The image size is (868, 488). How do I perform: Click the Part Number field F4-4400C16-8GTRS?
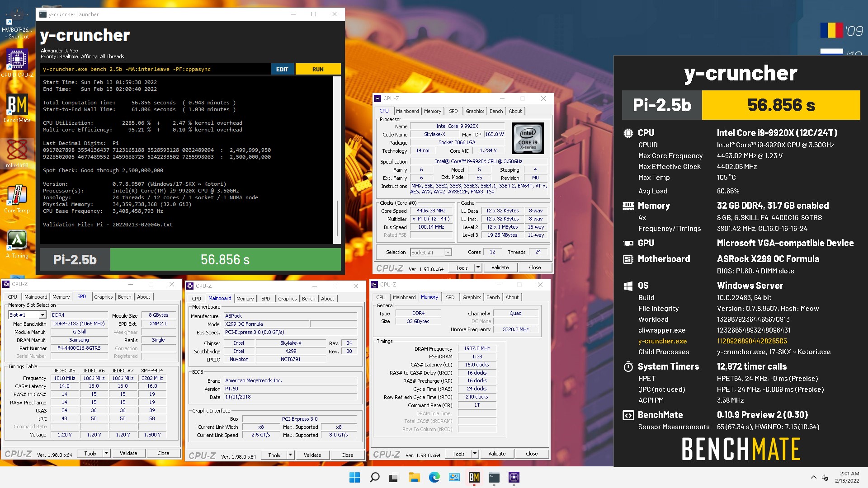tap(79, 348)
